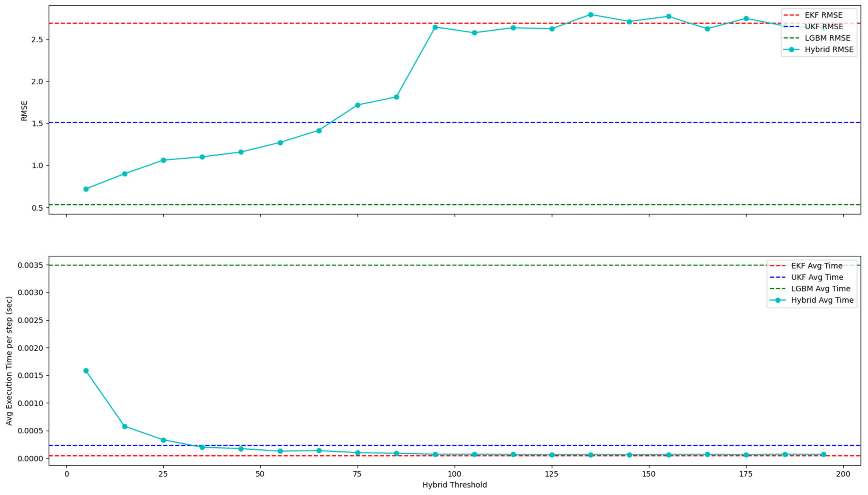Click time axis tick label '0.0015'
The height and width of the screenshot is (495, 868).
31,376
